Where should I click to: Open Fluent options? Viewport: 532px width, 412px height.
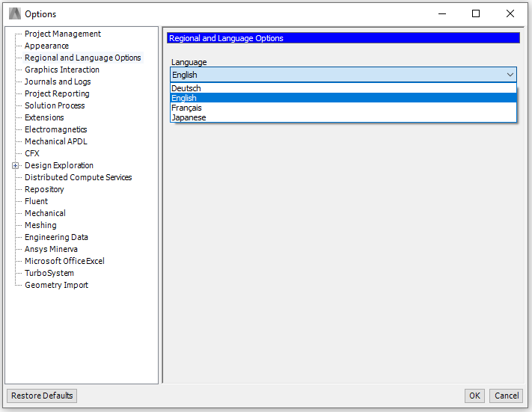click(x=37, y=201)
